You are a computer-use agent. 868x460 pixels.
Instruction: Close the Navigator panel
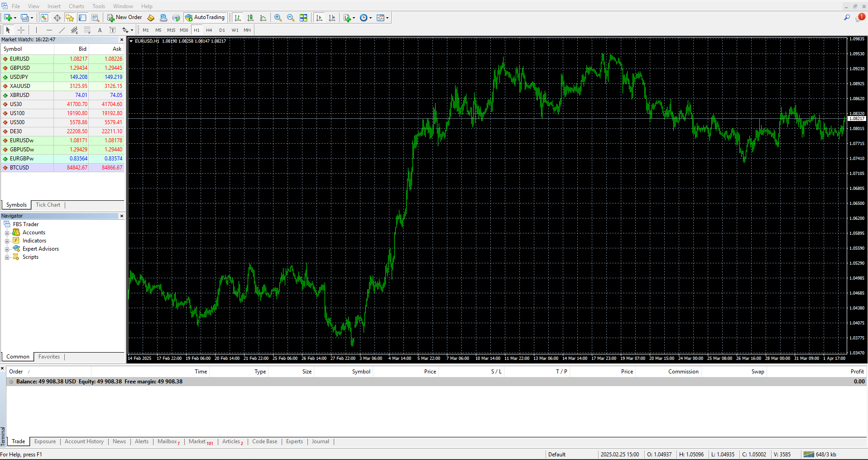pyautogui.click(x=121, y=216)
